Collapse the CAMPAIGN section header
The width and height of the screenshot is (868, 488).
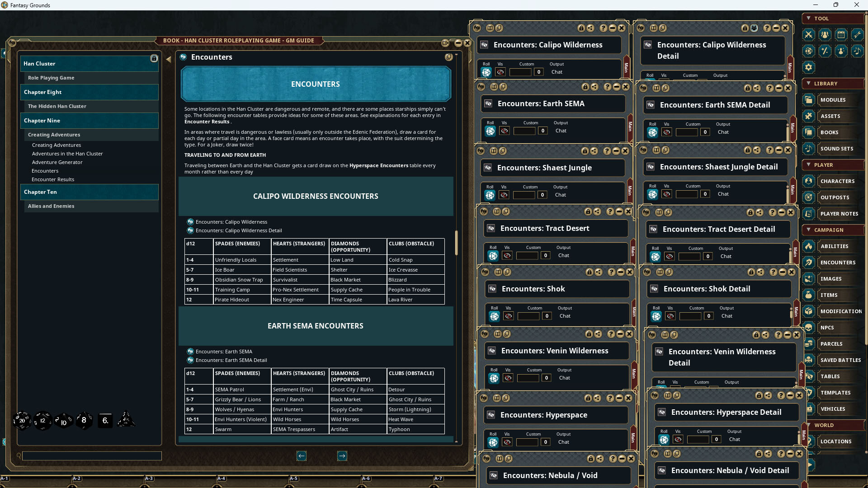(810, 230)
